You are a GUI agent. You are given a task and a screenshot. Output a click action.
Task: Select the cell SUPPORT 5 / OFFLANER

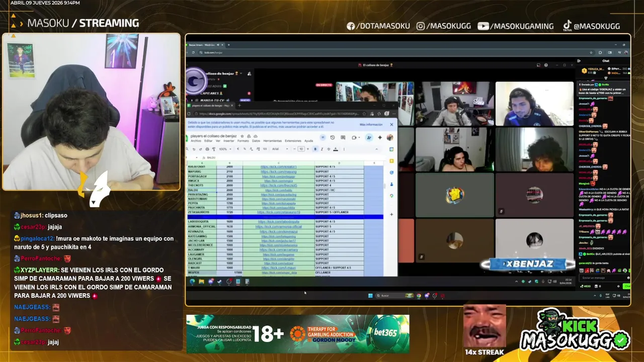tap(339, 212)
